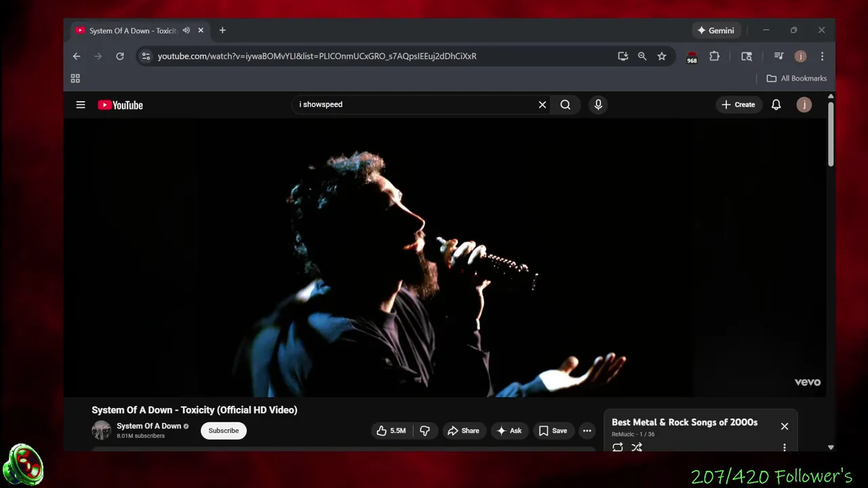Viewport: 868px width, 488px height.
Task: Run search with magnifier button
Action: [566, 105]
